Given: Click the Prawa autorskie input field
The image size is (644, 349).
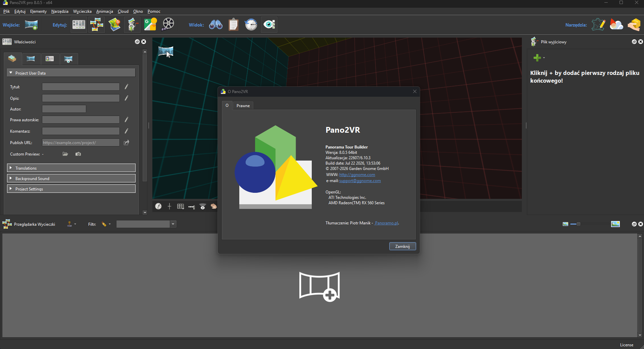Looking at the screenshot, I should click(x=81, y=120).
